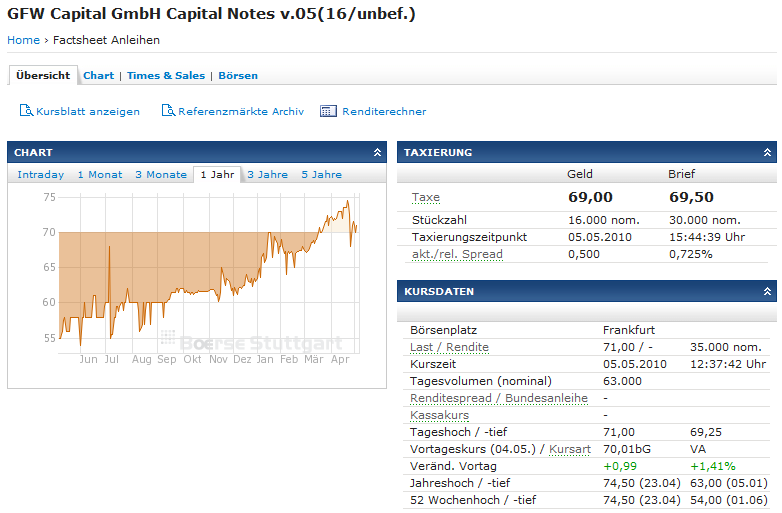Click the Referenzmärkte Archiv document icon
The width and height of the screenshot is (782, 513).
pyautogui.click(x=168, y=111)
